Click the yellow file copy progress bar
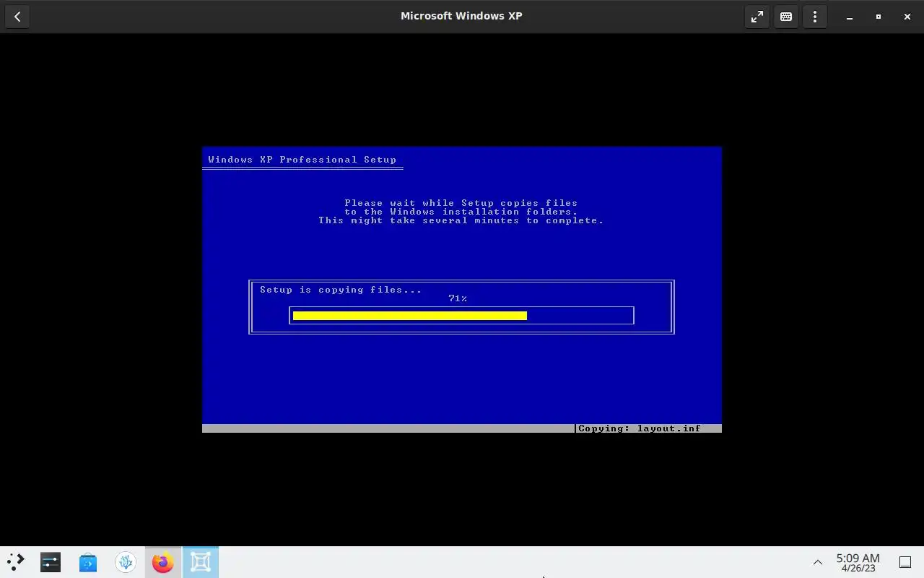Screen dimensions: 924x578 pos(410,316)
